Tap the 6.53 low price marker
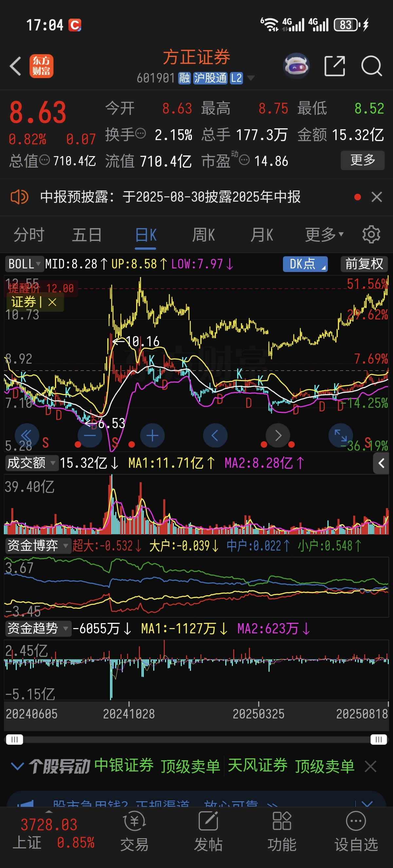This screenshot has width=393, height=868. tap(105, 423)
